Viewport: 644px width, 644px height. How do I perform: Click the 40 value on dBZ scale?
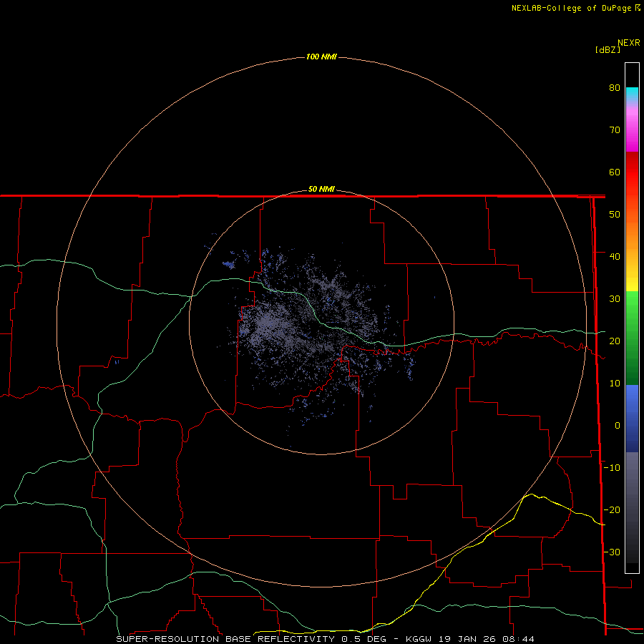pos(615,257)
